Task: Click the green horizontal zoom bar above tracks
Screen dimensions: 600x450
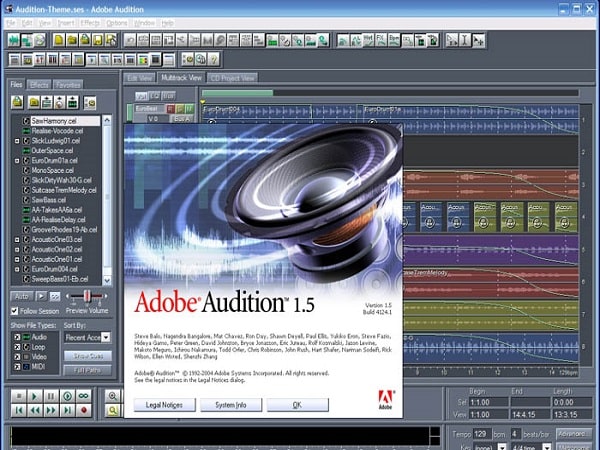Action: pos(238,93)
